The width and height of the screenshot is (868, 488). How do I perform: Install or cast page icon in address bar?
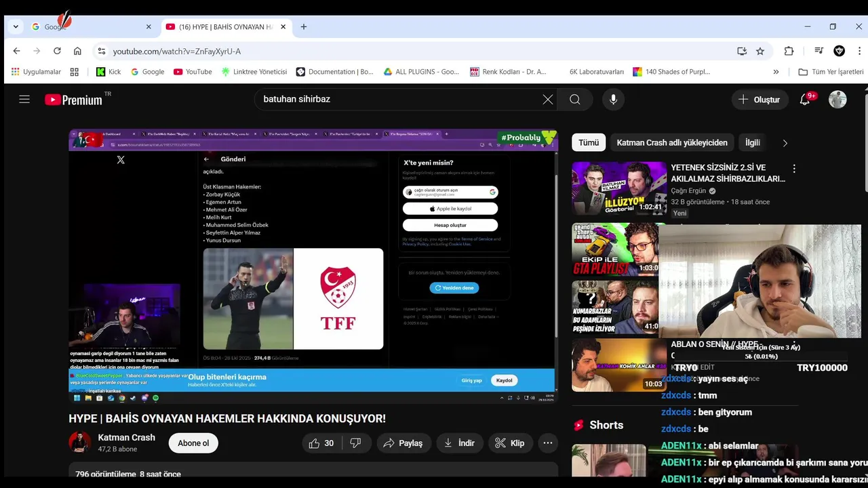tap(742, 51)
